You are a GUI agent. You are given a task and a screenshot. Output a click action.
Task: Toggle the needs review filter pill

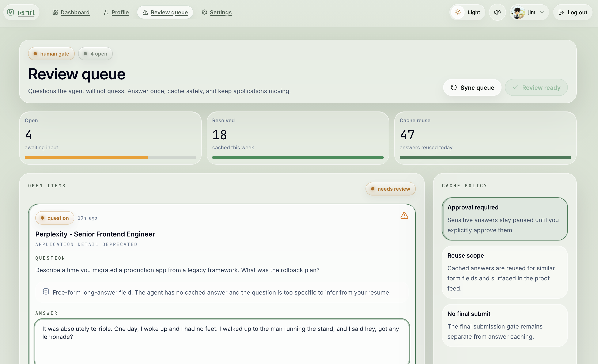pyautogui.click(x=390, y=189)
